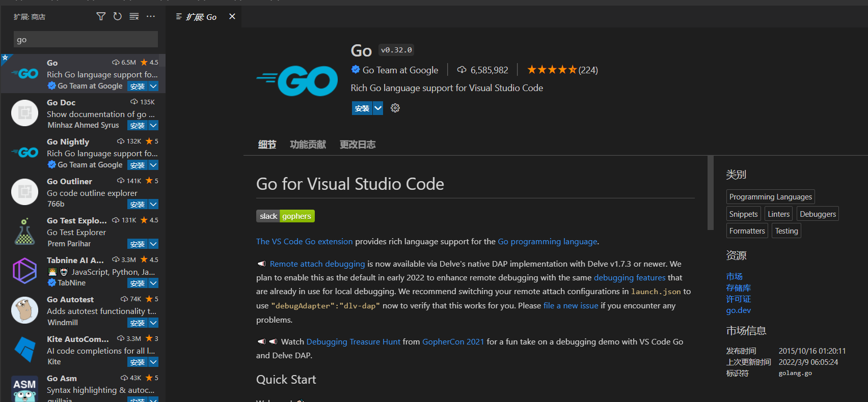The width and height of the screenshot is (868, 402).
Task: Click the extension search input field
Action: [x=86, y=40]
